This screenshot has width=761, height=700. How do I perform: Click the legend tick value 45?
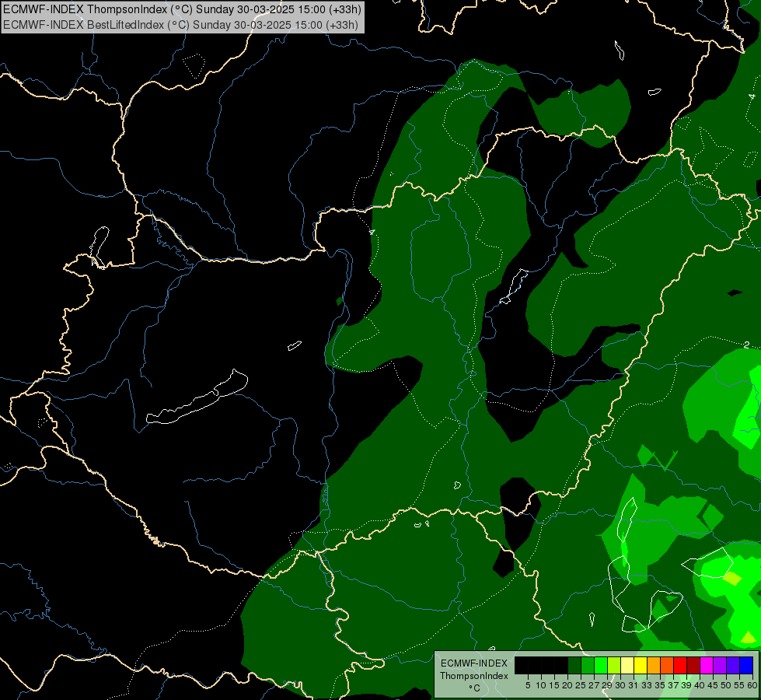(713, 685)
